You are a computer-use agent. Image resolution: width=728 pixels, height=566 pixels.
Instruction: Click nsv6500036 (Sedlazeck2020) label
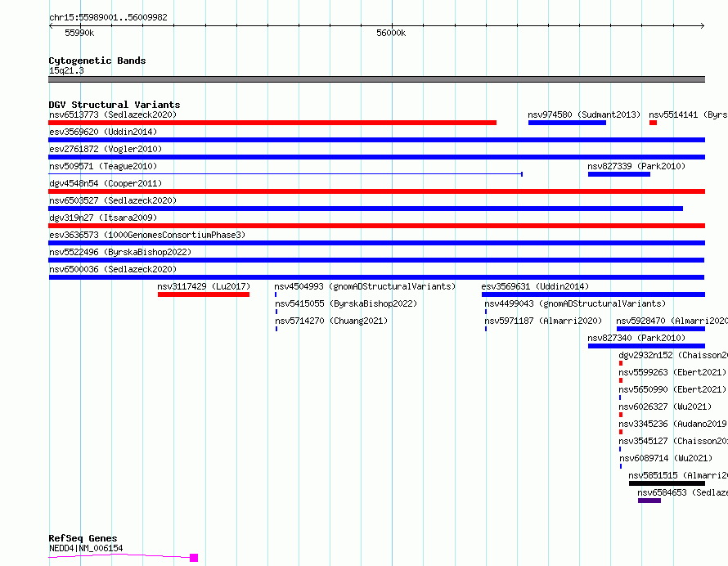[113, 269]
